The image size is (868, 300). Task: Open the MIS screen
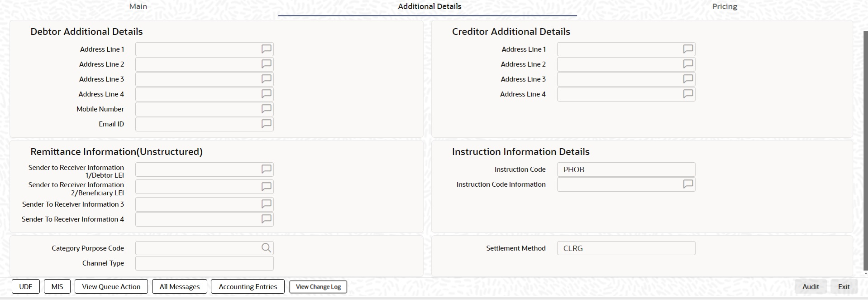[x=57, y=286]
